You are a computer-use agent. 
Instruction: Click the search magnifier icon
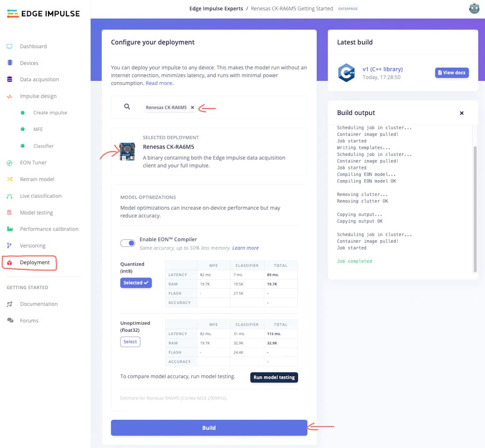point(127,107)
